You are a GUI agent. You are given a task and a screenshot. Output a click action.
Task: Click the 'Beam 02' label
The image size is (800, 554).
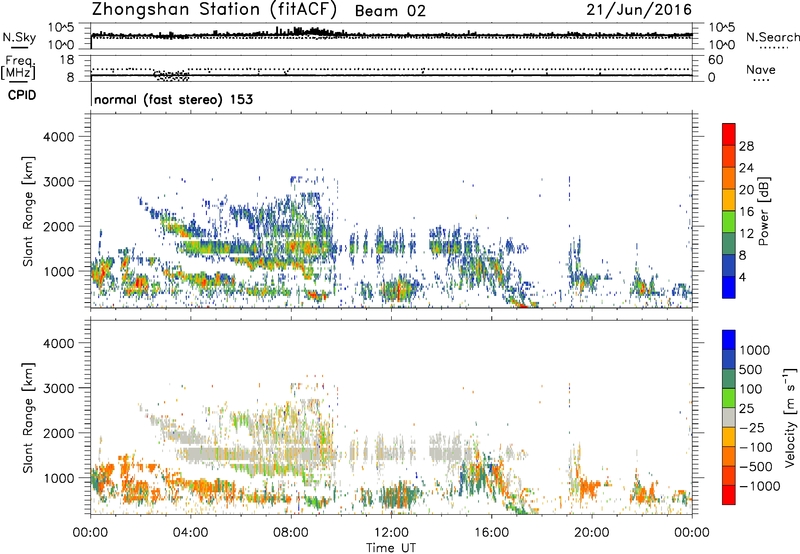click(390, 11)
